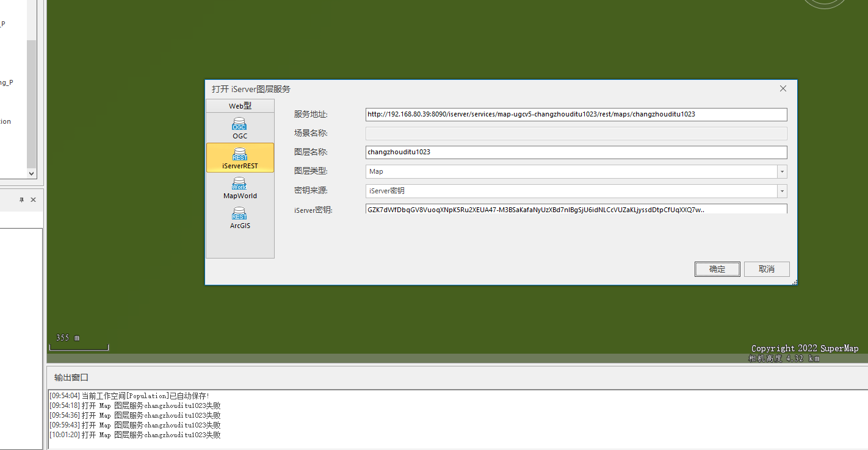Select the OGC web service type

coord(240,128)
